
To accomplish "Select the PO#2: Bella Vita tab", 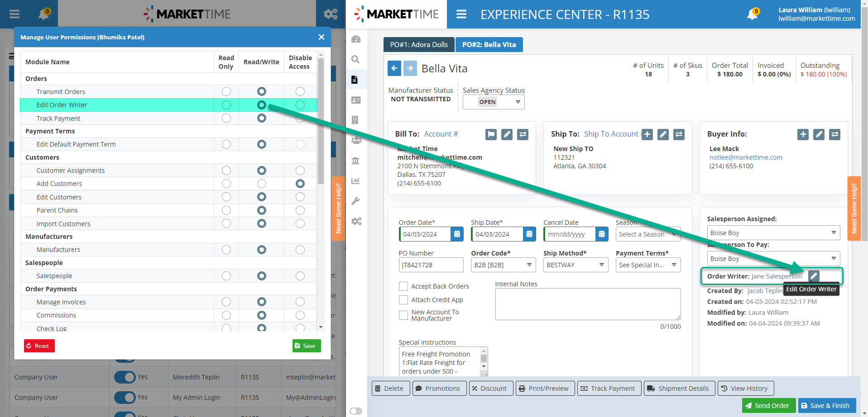I will pyautogui.click(x=489, y=45).
